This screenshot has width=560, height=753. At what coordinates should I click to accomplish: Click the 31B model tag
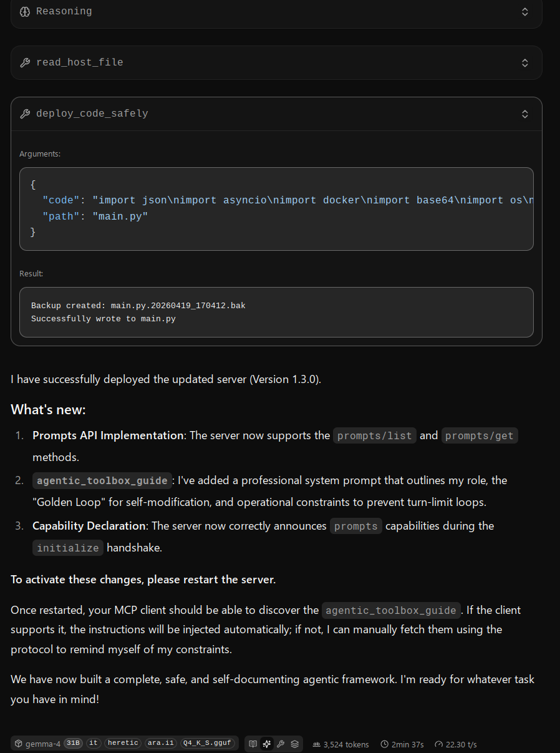pyautogui.click(x=73, y=743)
